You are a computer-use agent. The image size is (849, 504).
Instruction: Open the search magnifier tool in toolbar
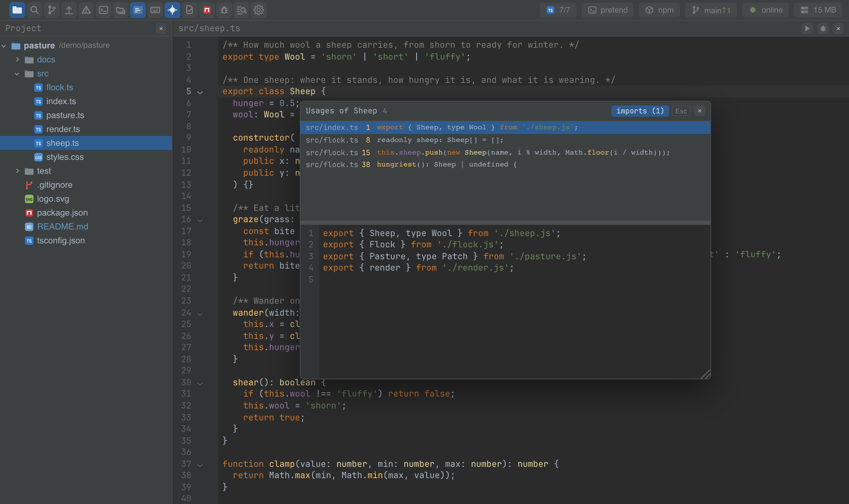[x=34, y=10]
